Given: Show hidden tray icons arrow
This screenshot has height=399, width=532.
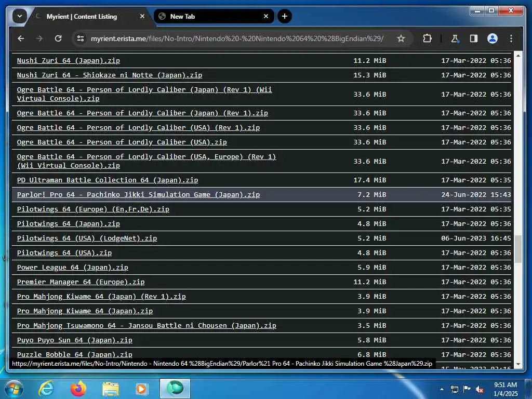Looking at the screenshot, I should point(442,389).
